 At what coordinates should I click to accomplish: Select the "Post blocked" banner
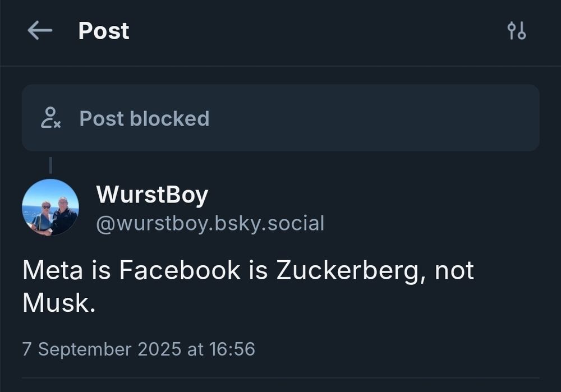(280, 118)
